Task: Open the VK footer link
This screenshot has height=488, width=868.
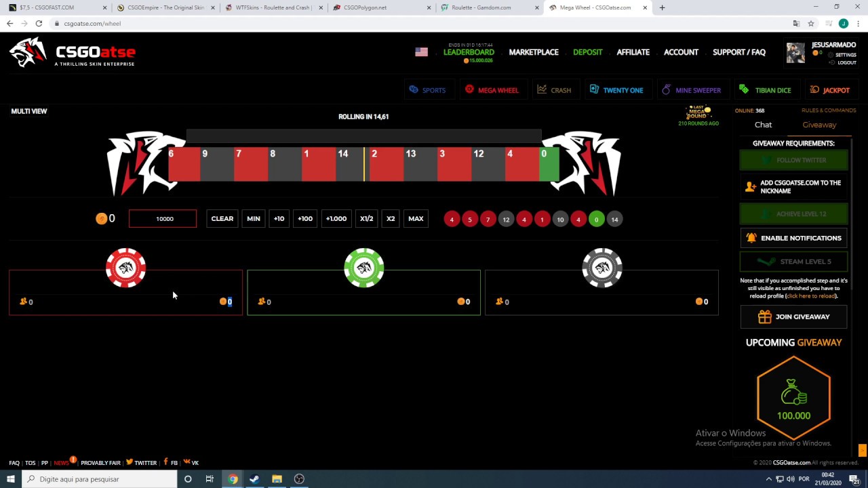Action: pos(191,463)
